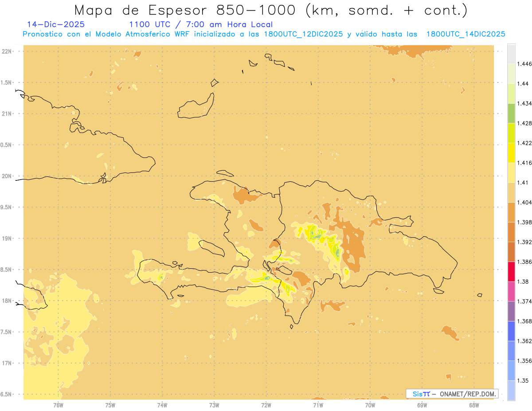
Task: Click colorbar value 1.35
Action: [x=523, y=381]
